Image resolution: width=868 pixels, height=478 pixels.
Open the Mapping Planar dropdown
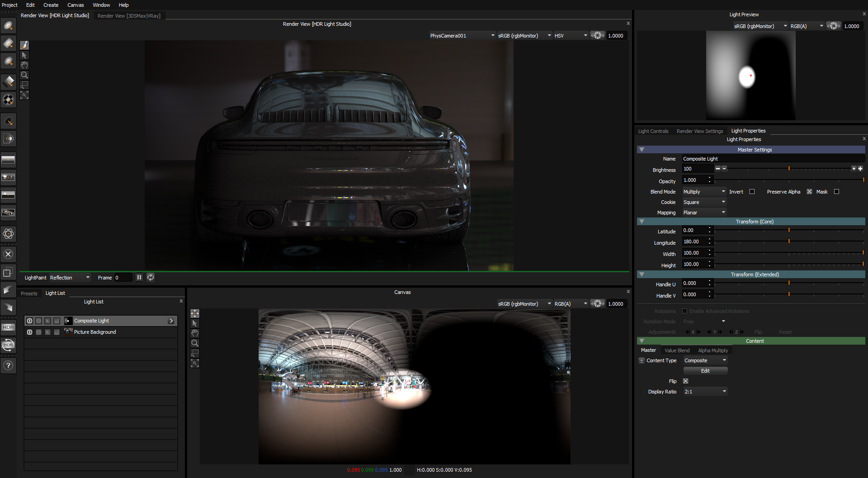pyautogui.click(x=704, y=213)
